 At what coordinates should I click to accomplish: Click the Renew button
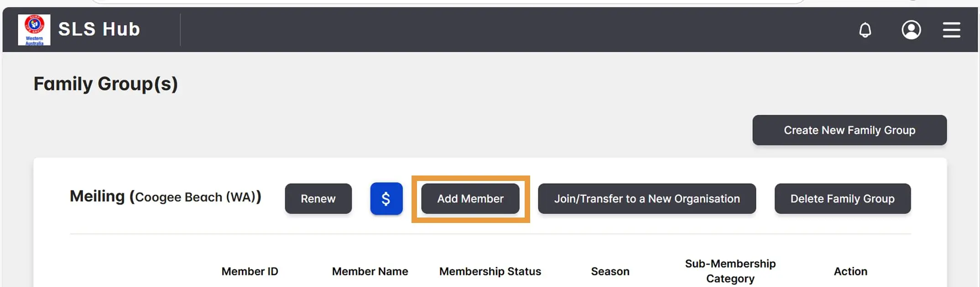(x=318, y=199)
